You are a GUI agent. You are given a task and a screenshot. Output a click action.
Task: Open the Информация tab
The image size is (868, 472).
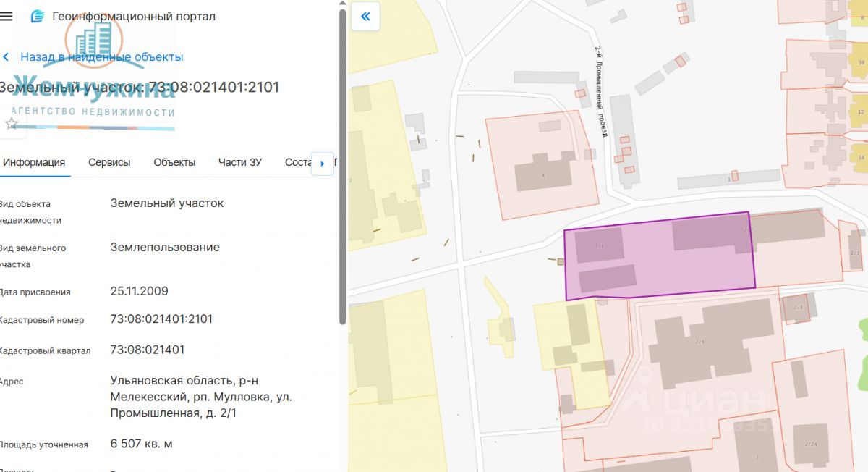tap(34, 162)
